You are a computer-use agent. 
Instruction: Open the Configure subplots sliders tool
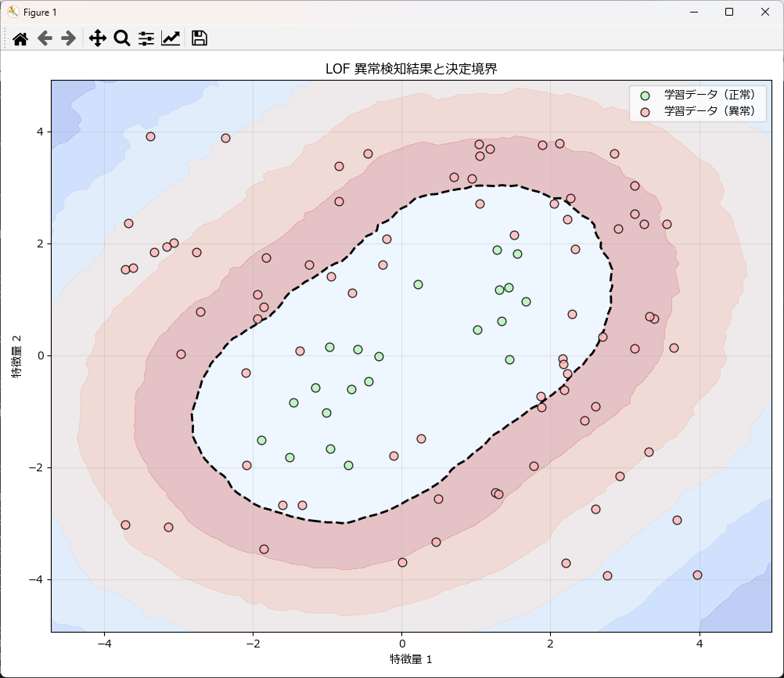146,38
